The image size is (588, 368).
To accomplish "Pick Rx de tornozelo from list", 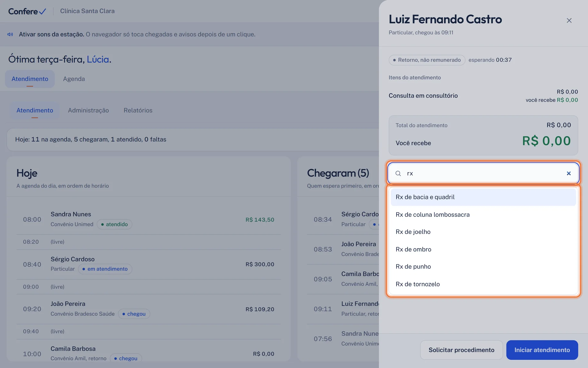I will pyautogui.click(x=483, y=284).
